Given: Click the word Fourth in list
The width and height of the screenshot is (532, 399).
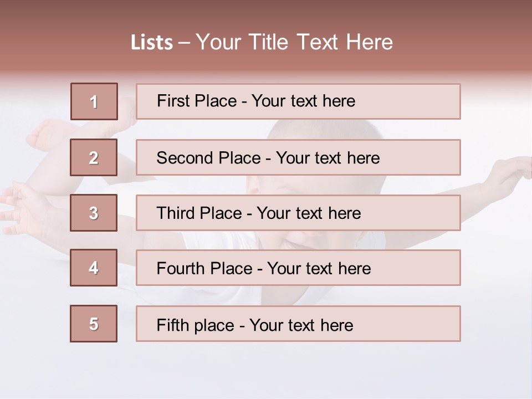Looking at the screenshot, I should coord(180,268).
